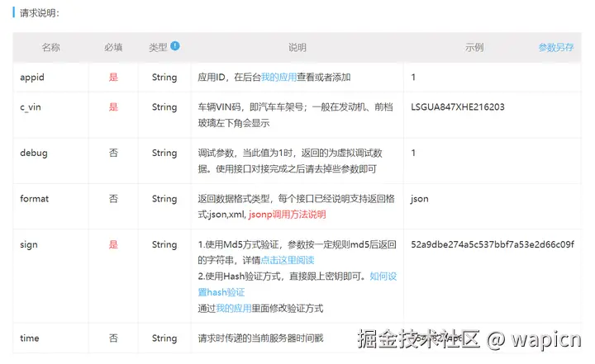Open 我的应用 link in 通过我的应用里面修改验证方式
Viewport: 595px width, 364px height.
tap(233, 308)
